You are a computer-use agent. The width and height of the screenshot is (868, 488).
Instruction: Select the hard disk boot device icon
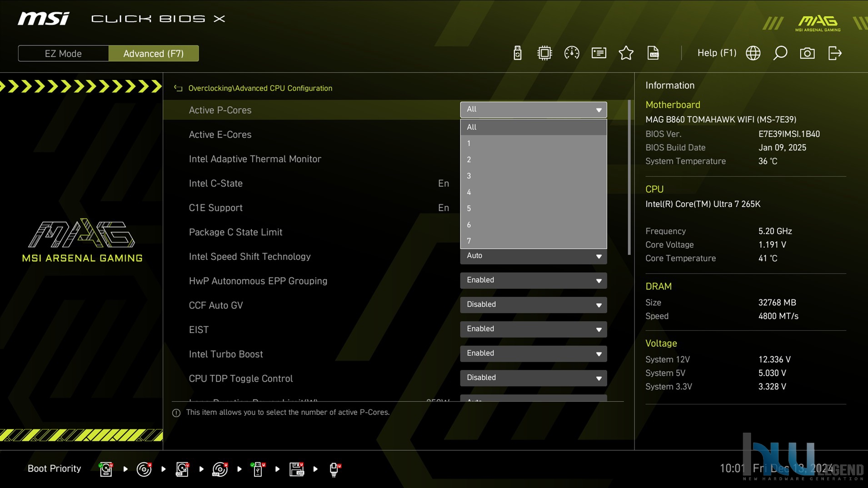(x=106, y=469)
